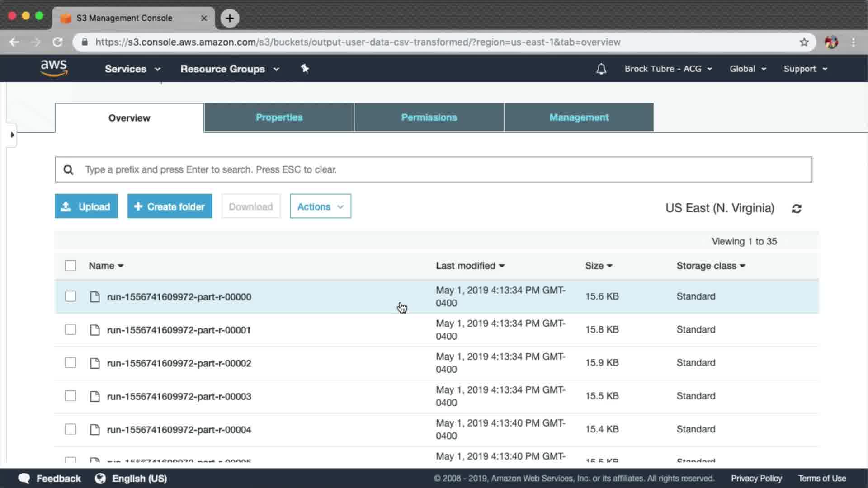This screenshot has height=488, width=868.
Task: Tick checkbox for run-1556741609972-part-r-00003
Action: coord(71,396)
